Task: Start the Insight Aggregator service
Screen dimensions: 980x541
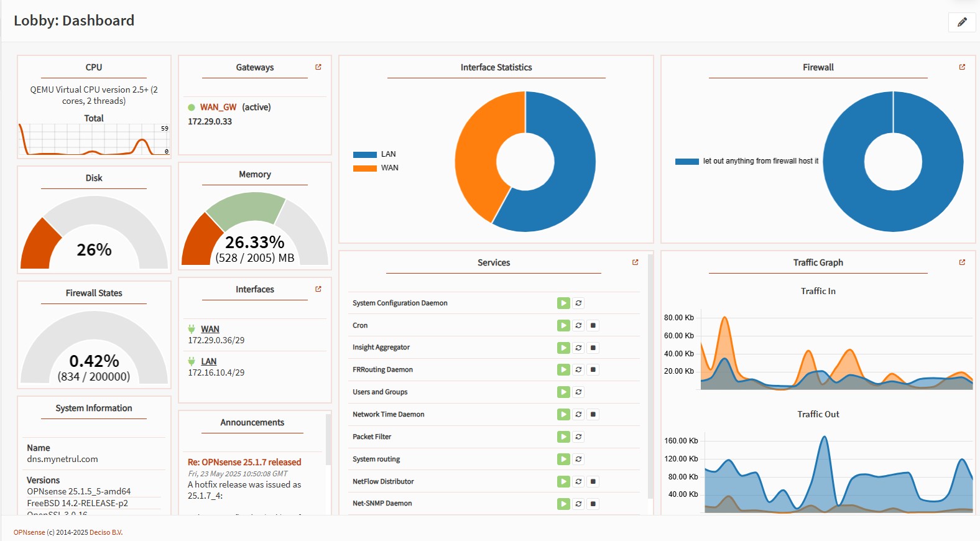Action: 563,348
